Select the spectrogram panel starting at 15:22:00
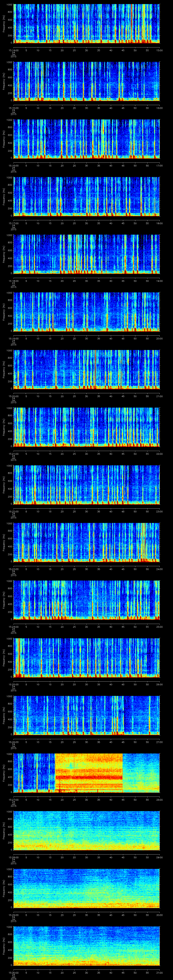Screen dimensions: 173x980 coord(86,485)
